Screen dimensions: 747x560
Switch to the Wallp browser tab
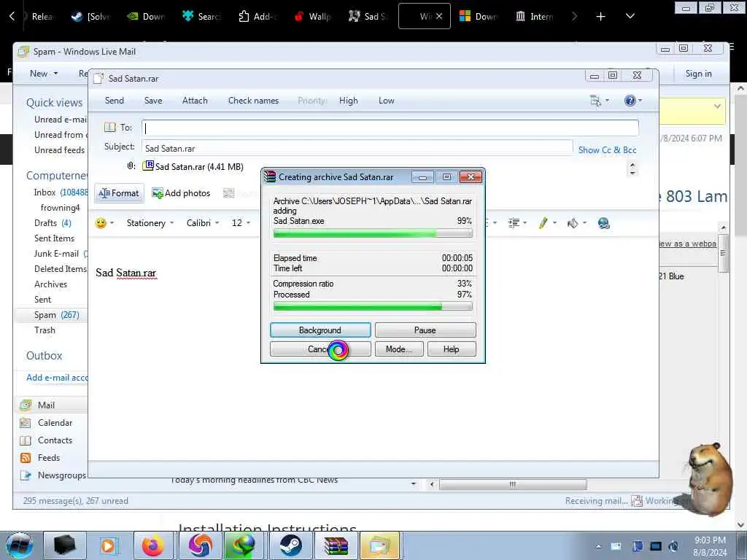pos(313,17)
